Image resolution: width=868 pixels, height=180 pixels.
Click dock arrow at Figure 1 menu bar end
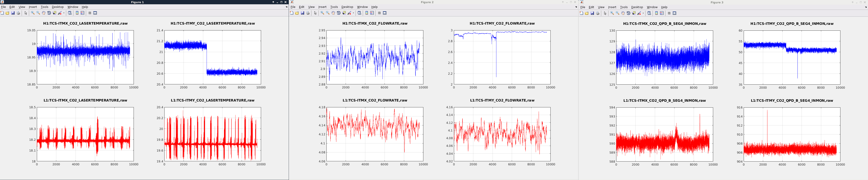(286, 7)
